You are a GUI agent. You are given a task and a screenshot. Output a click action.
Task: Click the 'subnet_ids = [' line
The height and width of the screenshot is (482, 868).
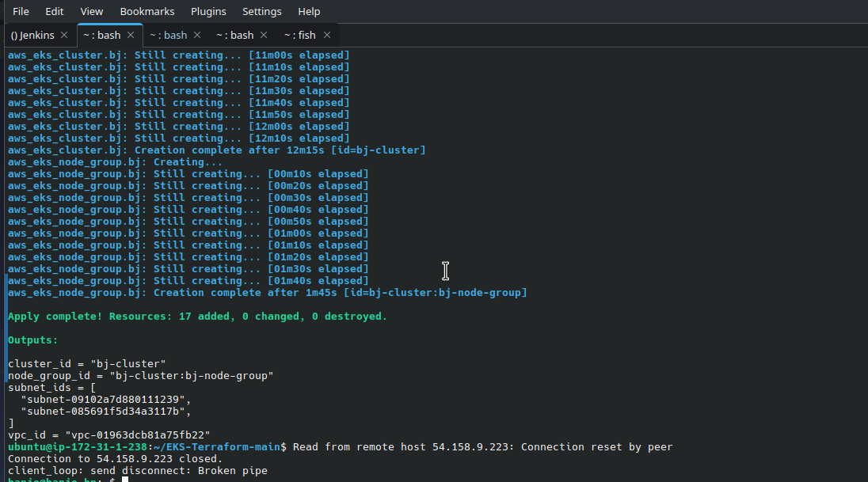pyautogui.click(x=52, y=388)
